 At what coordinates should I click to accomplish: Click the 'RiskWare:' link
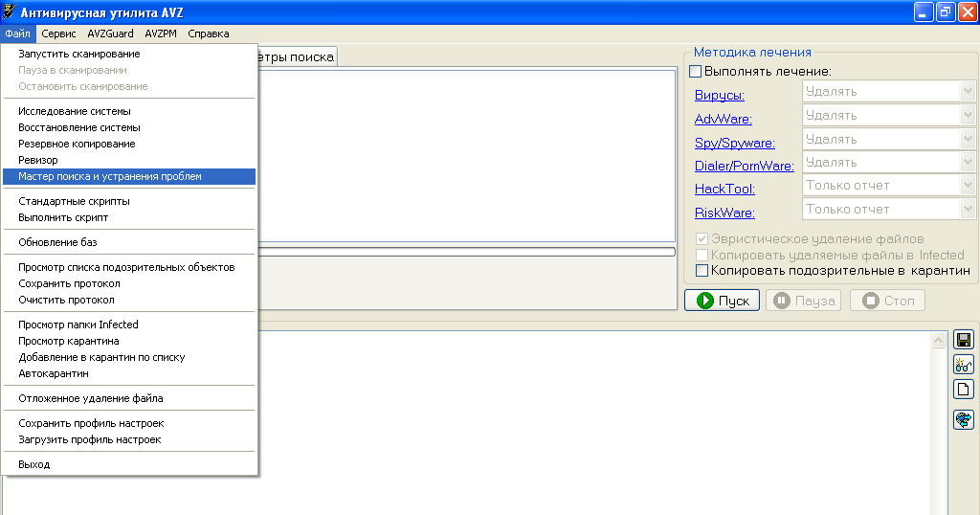point(724,213)
